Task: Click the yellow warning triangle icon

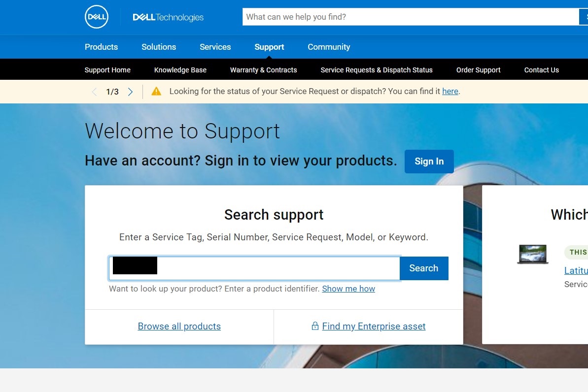Action: click(156, 92)
